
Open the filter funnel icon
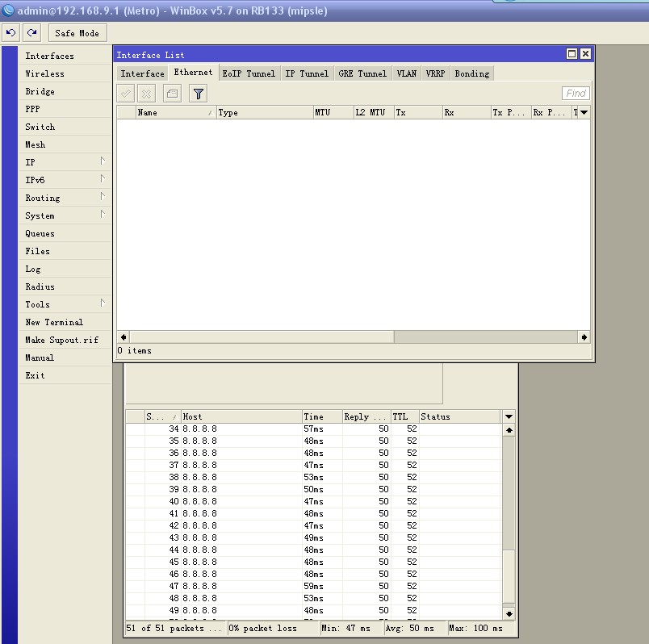pos(199,94)
